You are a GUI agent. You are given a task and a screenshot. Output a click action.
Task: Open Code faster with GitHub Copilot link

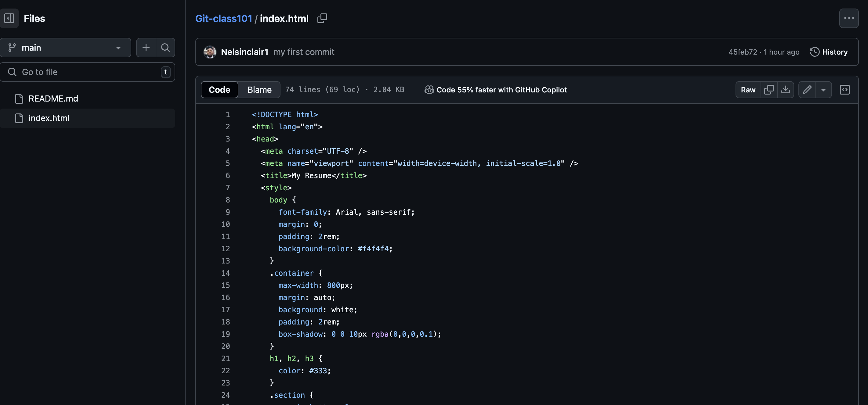pos(496,90)
